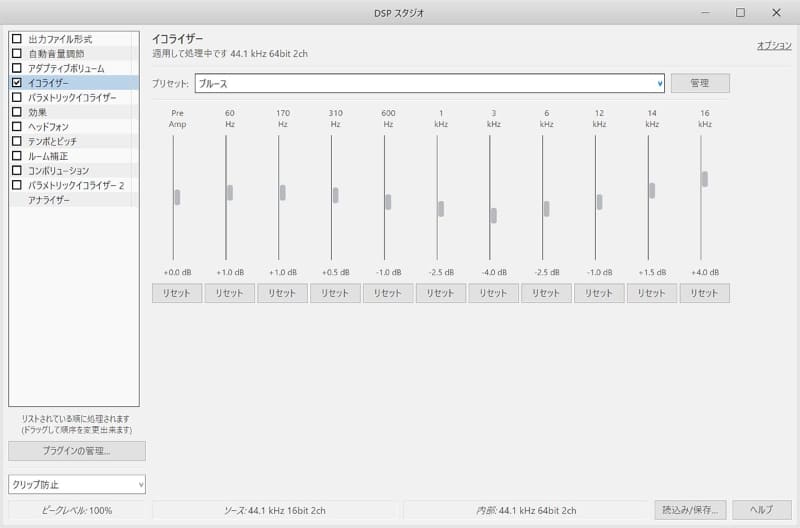Click the 1 kHz slider handle
800x528 pixels.
[441, 209]
